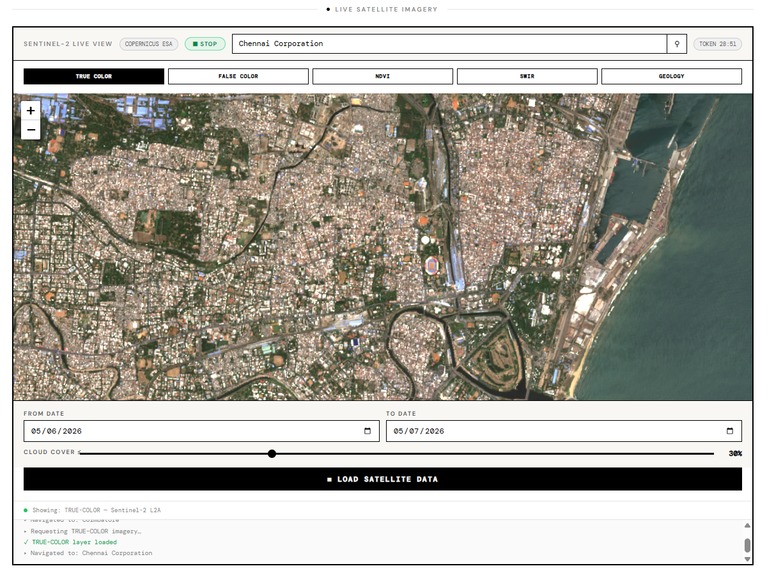The width and height of the screenshot is (767, 573).
Task: Click the log panel scroll up arrow
Action: pyautogui.click(x=747, y=526)
